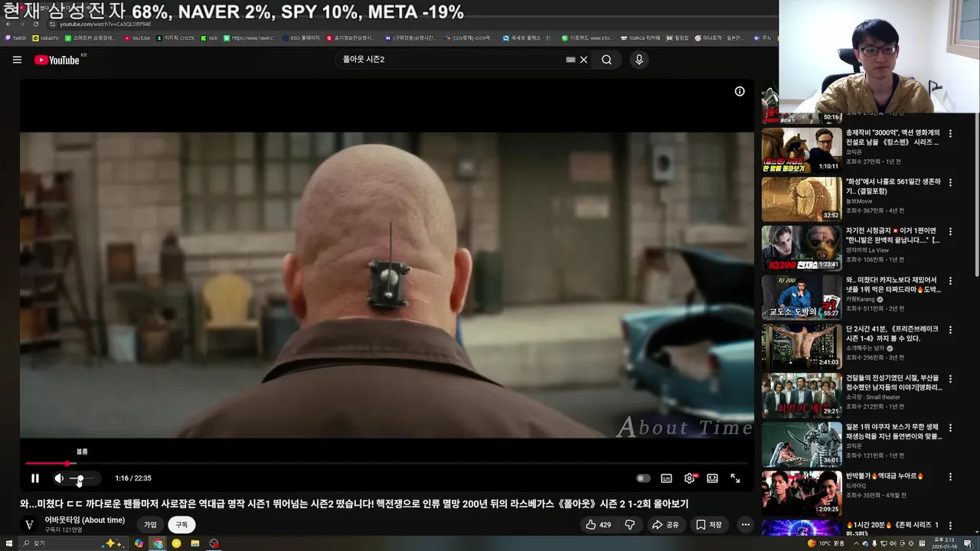This screenshot has width=980, height=551.
Task: Open the Copilot icon in the taskbar
Action: [139, 543]
